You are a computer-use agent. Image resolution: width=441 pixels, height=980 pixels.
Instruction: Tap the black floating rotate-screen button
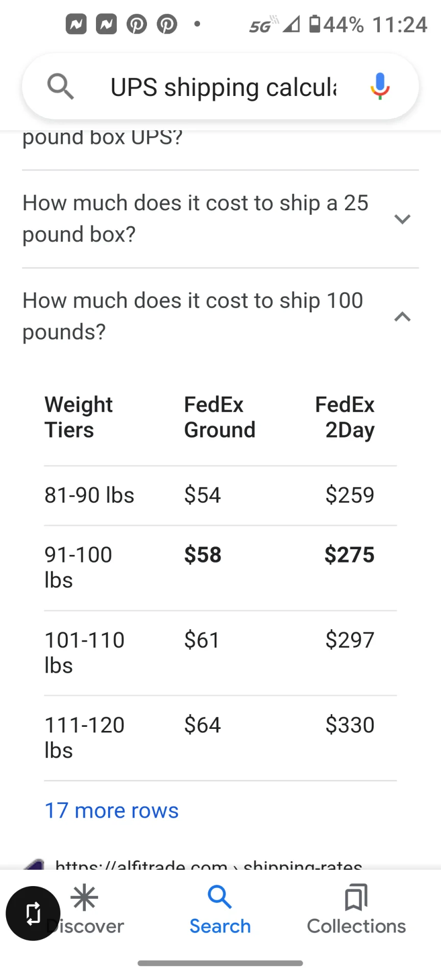[33, 913]
